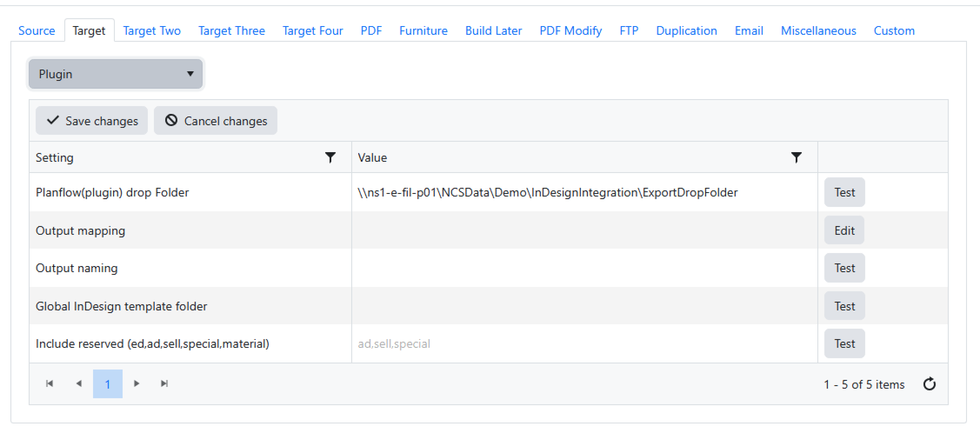
Task: Click the Setting column filter icon
Action: coord(330,157)
